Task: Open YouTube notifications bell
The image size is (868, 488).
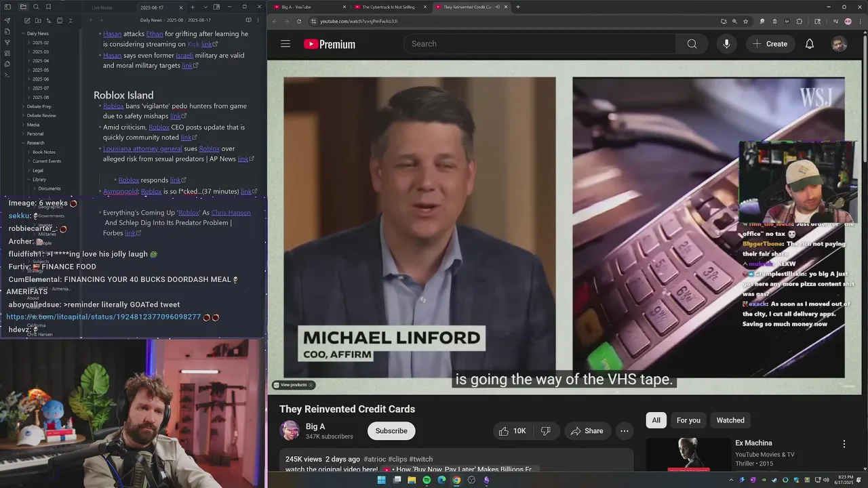Action: (810, 43)
